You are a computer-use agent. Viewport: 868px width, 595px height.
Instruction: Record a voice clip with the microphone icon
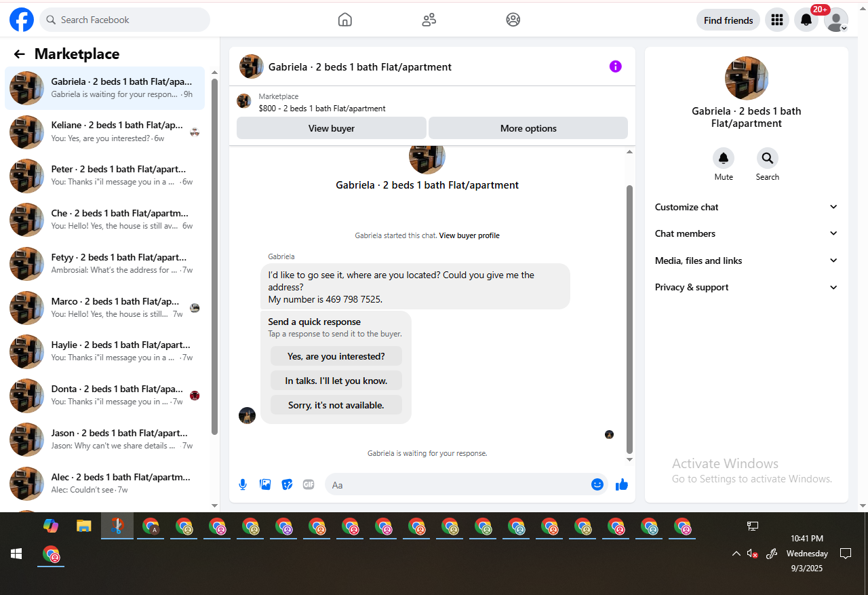click(x=243, y=484)
